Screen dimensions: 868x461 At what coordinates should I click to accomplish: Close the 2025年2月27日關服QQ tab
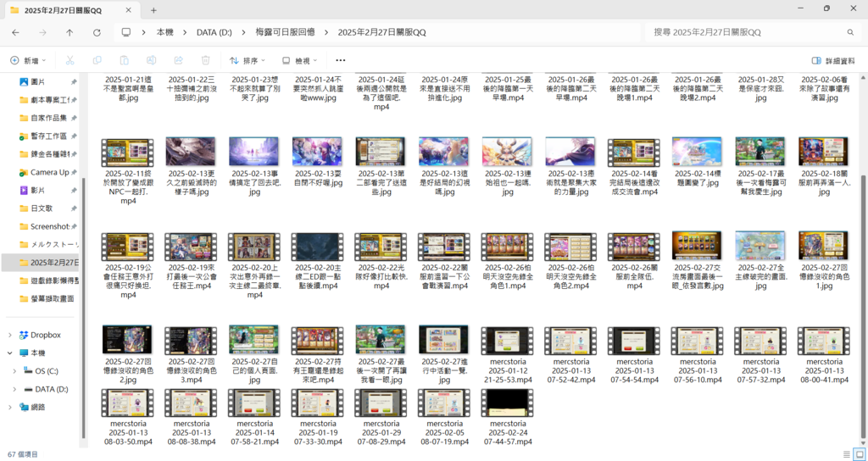click(x=129, y=10)
